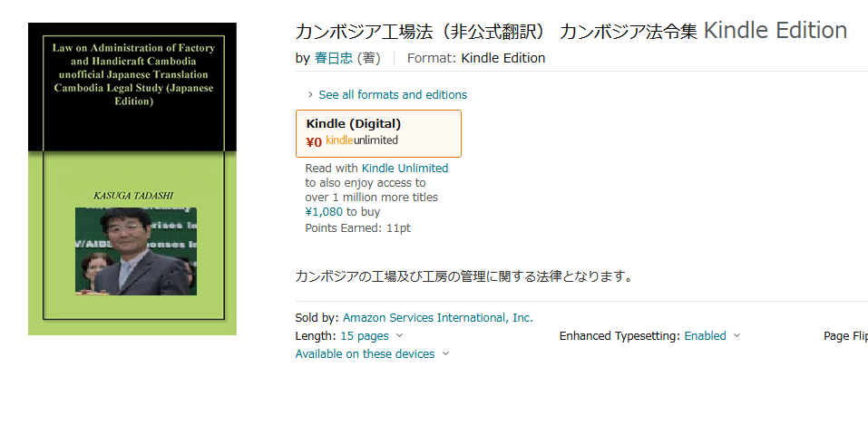868x425 pixels.
Task: Expand chevron after Available on these devices
Action: click(445, 353)
